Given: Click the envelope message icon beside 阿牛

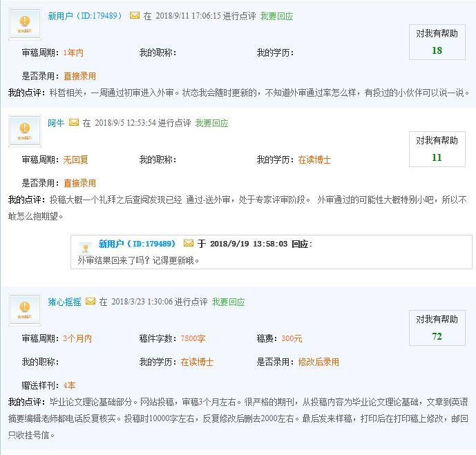Looking at the screenshot, I should coord(74,122).
